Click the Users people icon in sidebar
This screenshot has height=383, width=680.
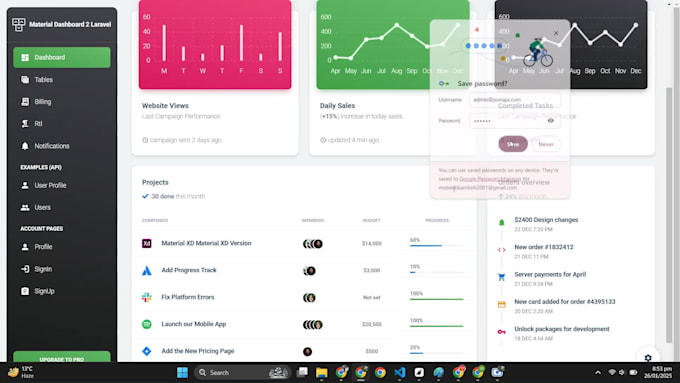(25, 208)
